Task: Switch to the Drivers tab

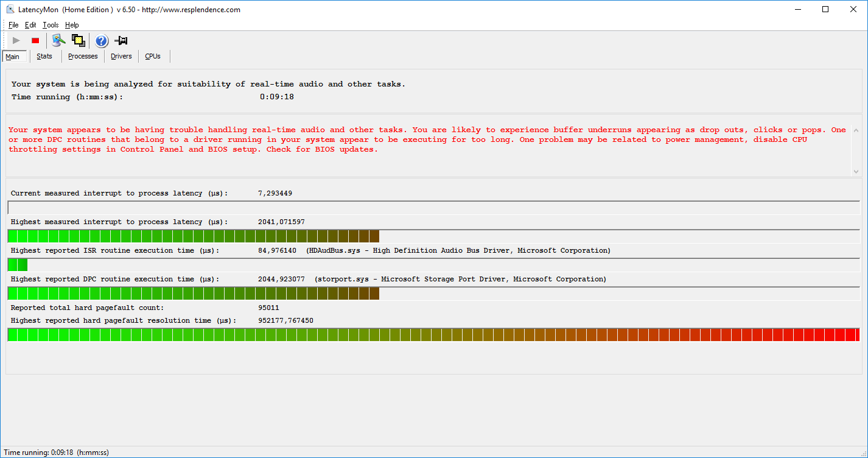Action: [x=121, y=56]
